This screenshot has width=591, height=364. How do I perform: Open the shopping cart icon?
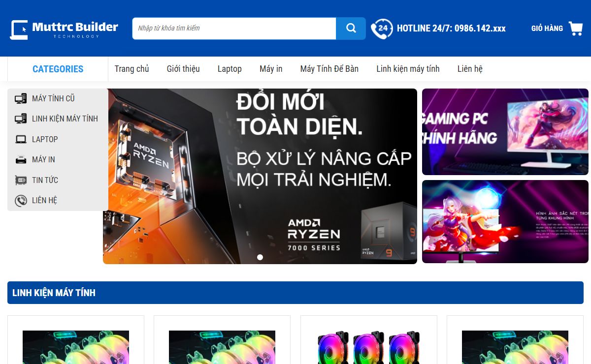tap(575, 28)
